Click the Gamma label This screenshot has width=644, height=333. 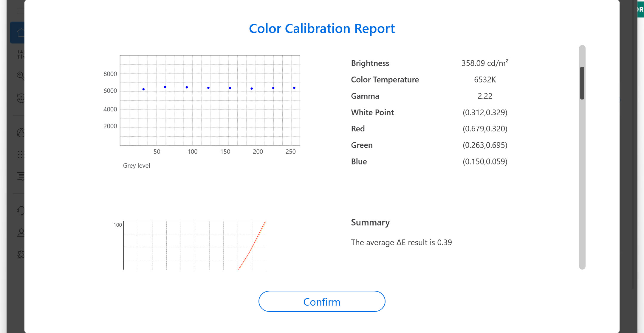(x=365, y=96)
